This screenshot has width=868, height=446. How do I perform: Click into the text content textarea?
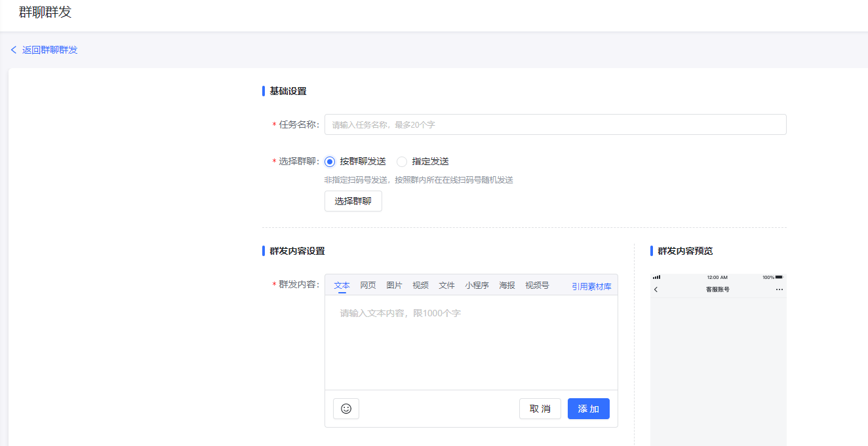(471, 342)
